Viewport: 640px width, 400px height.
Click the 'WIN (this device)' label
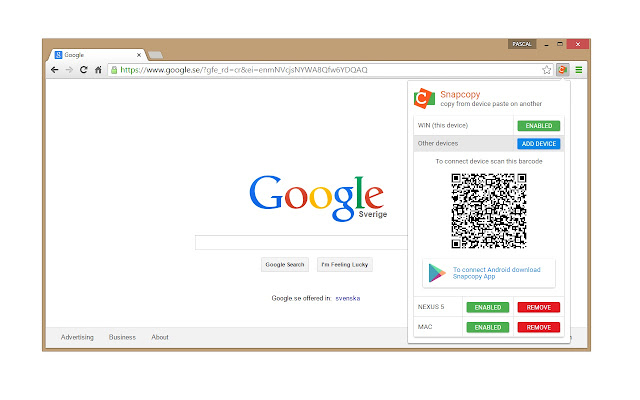(443, 125)
